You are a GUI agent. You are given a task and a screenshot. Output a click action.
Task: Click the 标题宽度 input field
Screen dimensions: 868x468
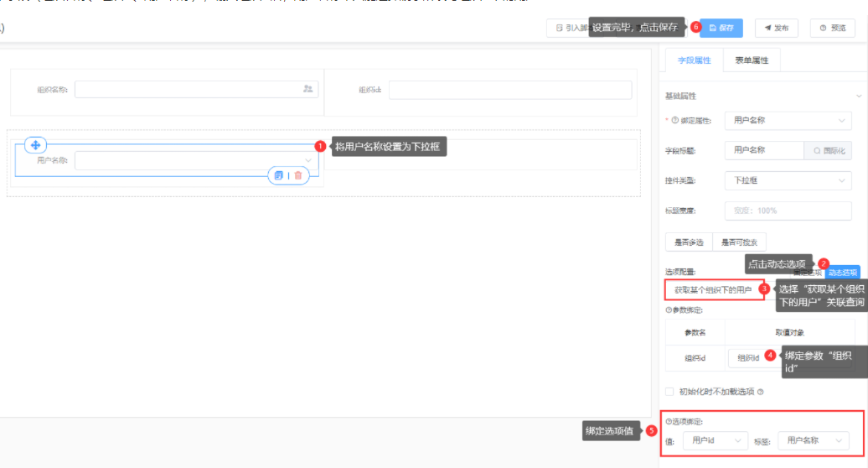tap(788, 211)
